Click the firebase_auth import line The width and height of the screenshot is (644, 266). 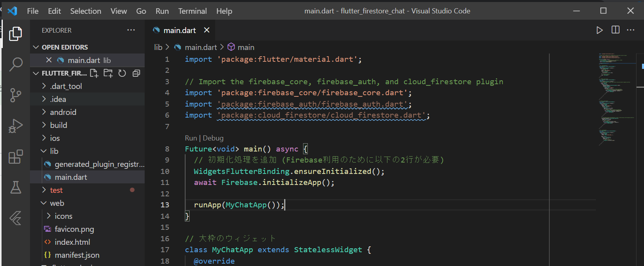point(298,104)
